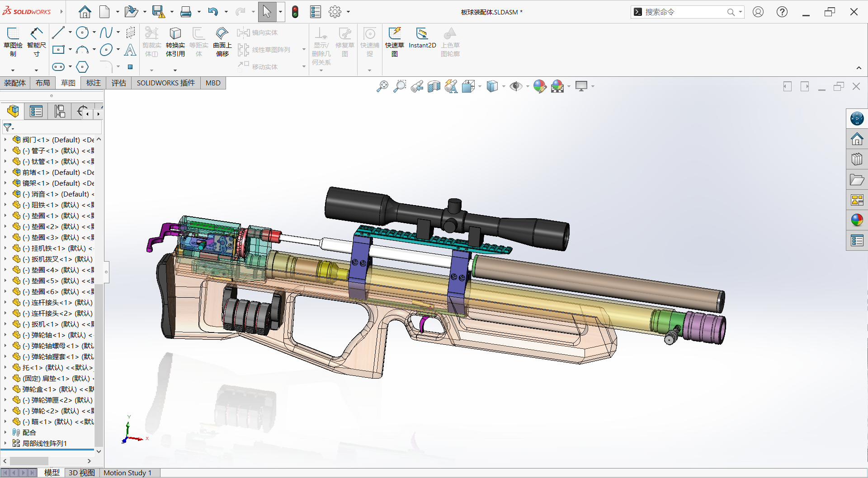Select (固定) 肩垫<1> in tree
Image resolution: width=868 pixels, height=478 pixels.
(x=53, y=378)
